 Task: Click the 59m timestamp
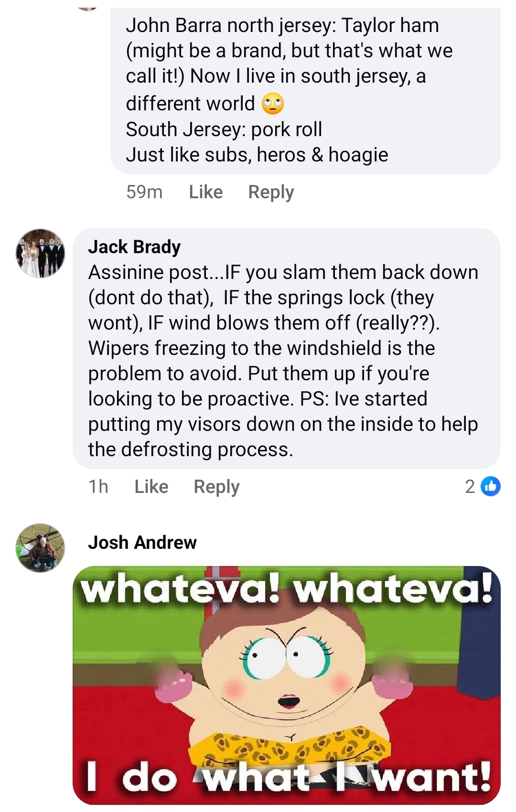(x=144, y=192)
